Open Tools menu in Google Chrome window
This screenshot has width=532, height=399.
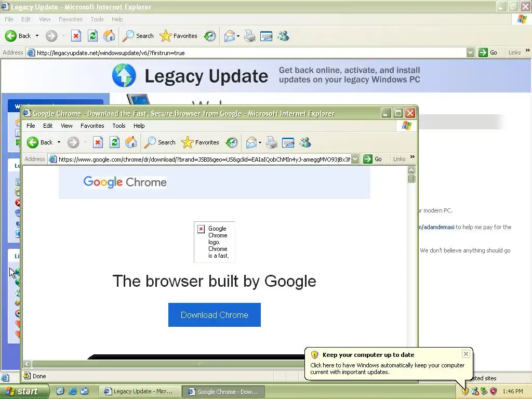(x=119, y=126)
